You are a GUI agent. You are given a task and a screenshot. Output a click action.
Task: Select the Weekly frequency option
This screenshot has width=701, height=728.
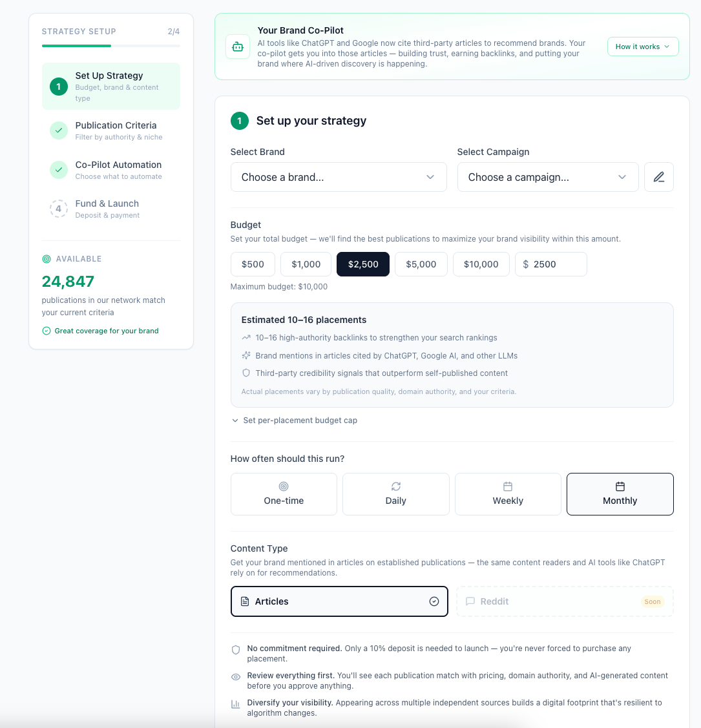click(x=508, y=494)
